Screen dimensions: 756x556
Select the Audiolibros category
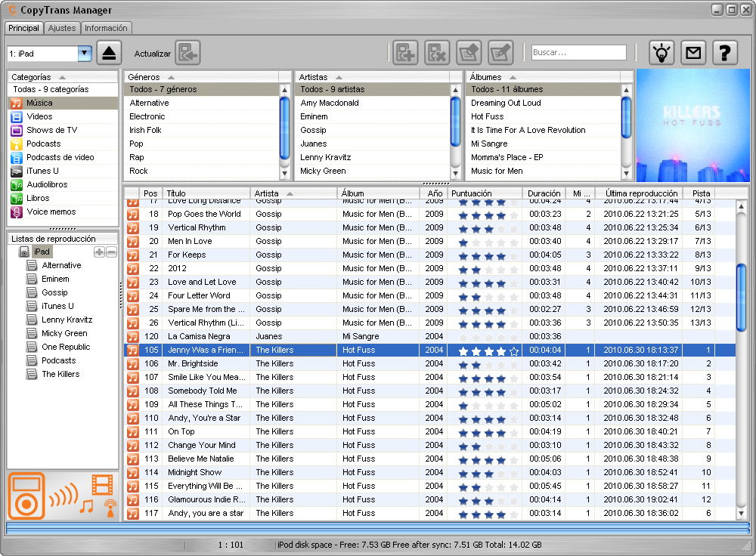pos(63,184)
